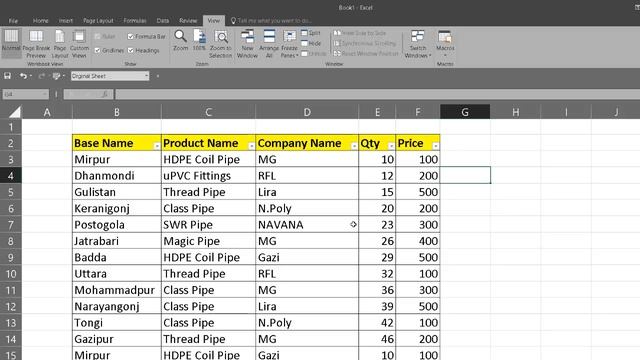Switch to Page Layout view
This screenshot has width=640, height=360.
click(x=60, y=43)
